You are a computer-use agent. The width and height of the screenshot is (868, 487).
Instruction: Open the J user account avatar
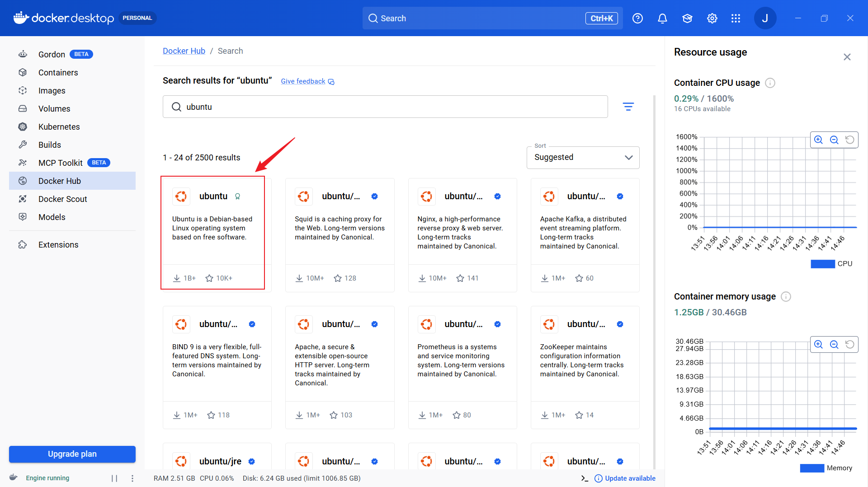pyautogui.click(x=765, y=18)
